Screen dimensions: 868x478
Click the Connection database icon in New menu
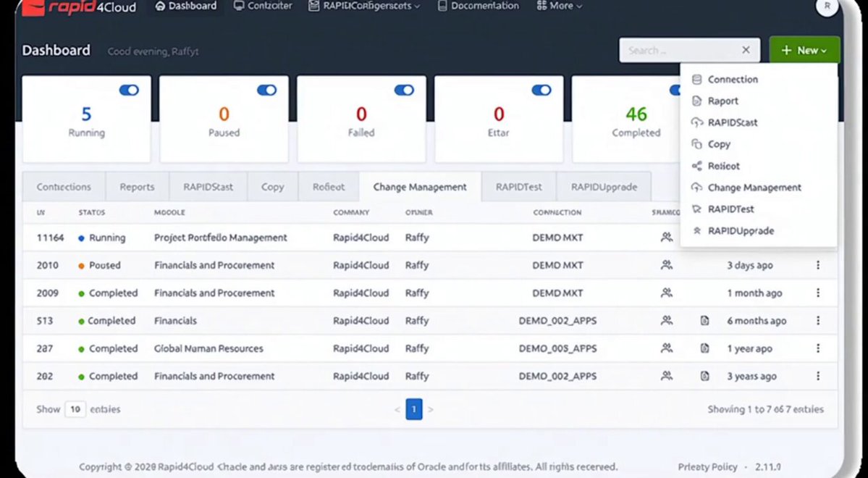pos(697,79)
